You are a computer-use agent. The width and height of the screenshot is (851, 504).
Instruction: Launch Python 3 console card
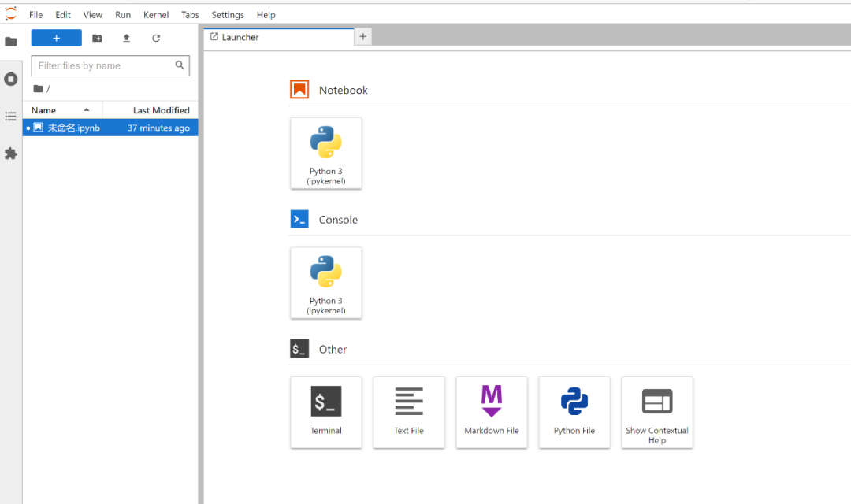326,283
